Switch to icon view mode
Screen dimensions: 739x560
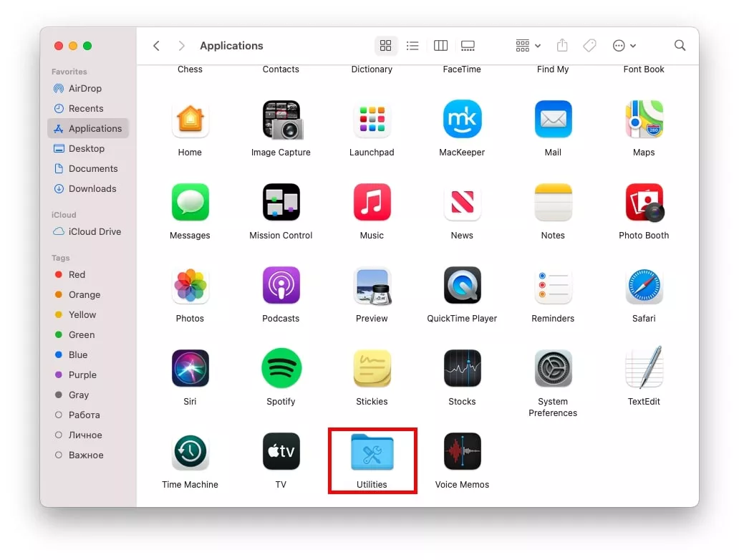click(385, 46)
